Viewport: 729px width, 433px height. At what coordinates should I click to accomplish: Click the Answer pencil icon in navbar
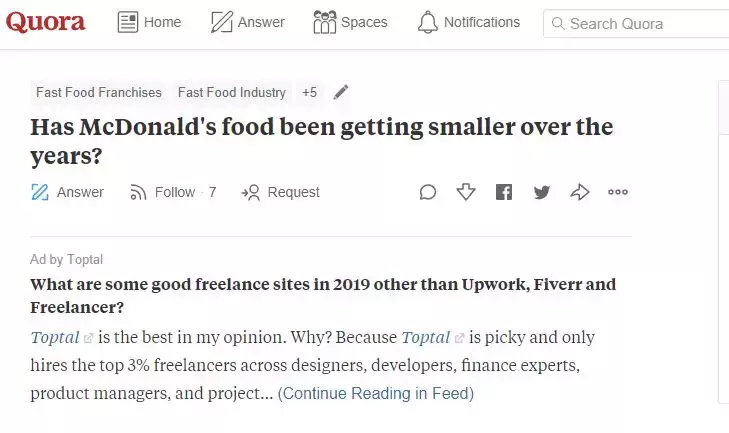pos(222,22)
